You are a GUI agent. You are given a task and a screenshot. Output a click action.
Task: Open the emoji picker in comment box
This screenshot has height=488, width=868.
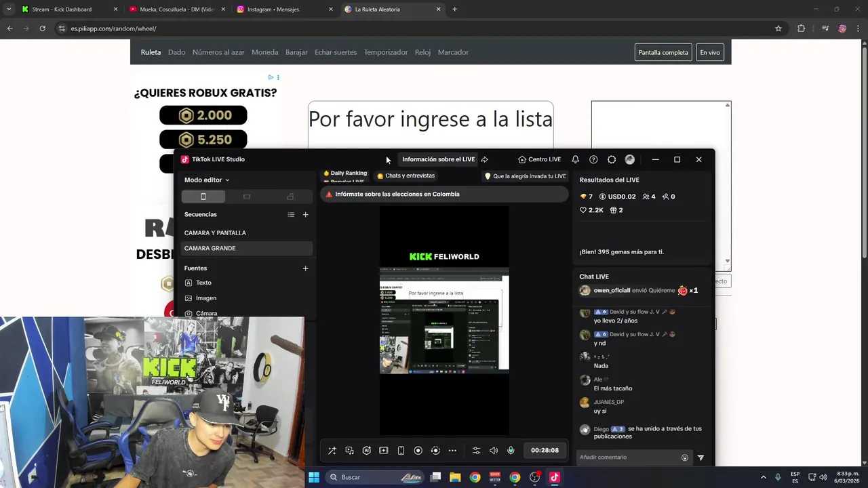pos(685,457)
